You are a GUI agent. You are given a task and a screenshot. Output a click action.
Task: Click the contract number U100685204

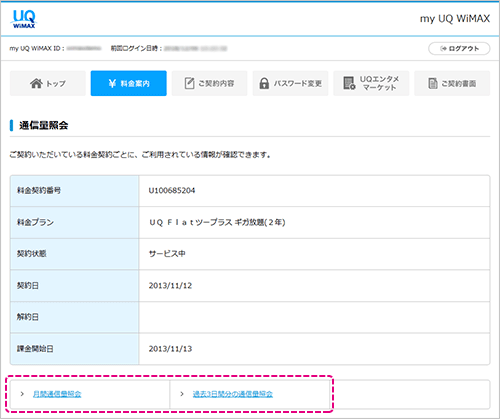point(172,191)
